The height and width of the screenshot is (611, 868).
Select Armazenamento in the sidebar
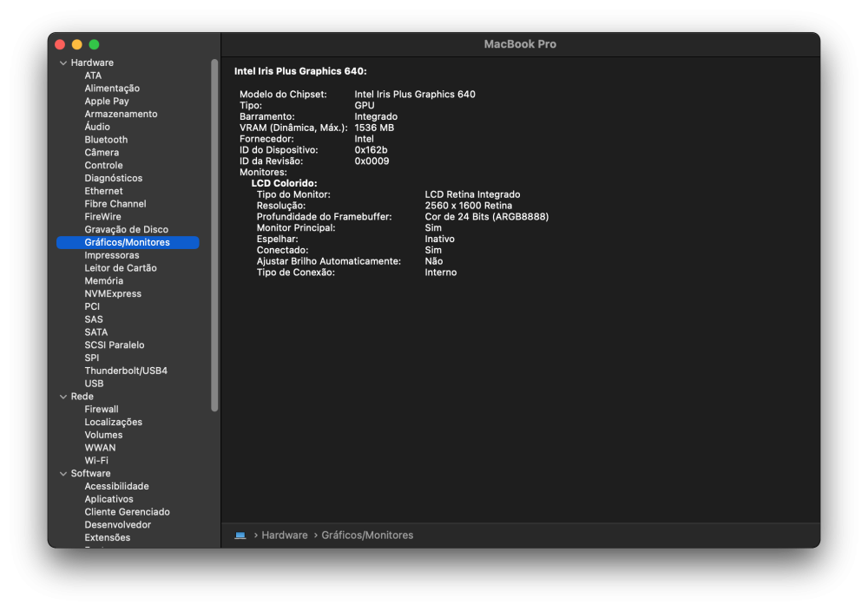121,114
